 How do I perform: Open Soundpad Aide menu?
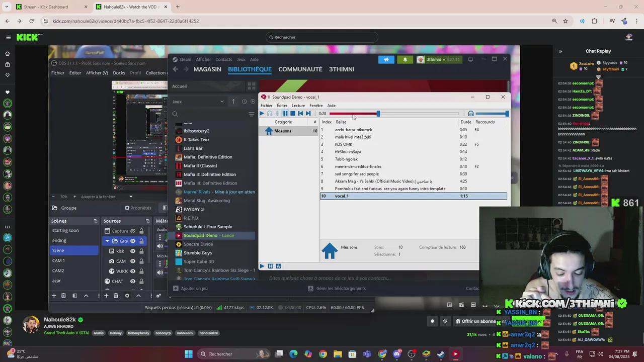pyautogui.click(x=331, y=106)
